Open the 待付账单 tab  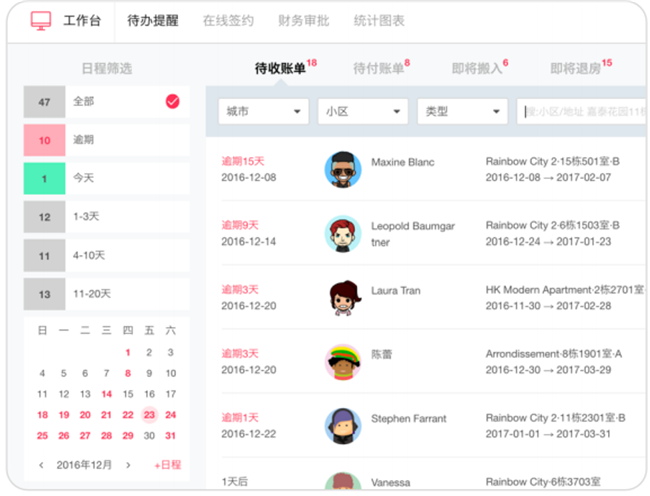pos(380,68)
